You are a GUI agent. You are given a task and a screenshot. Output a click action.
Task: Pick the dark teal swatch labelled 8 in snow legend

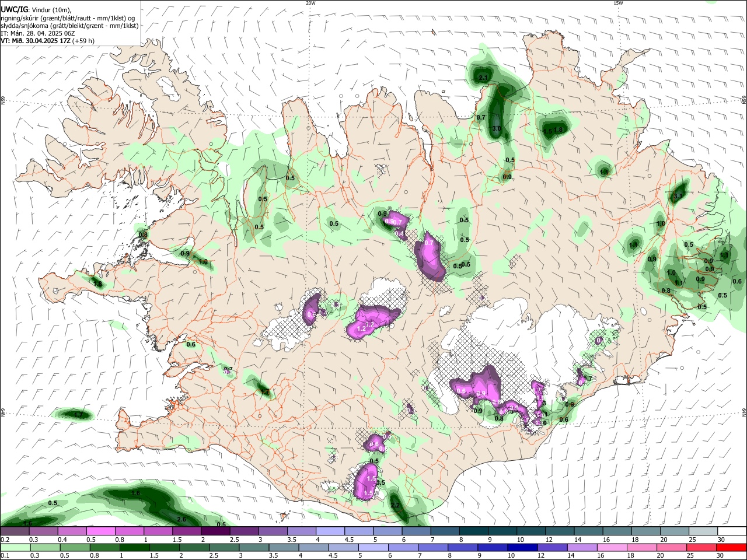[x=474, y=531]
